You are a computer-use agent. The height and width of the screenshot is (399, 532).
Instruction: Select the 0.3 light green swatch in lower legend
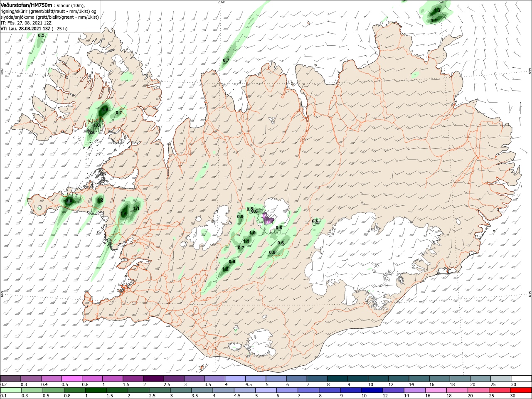32,390
